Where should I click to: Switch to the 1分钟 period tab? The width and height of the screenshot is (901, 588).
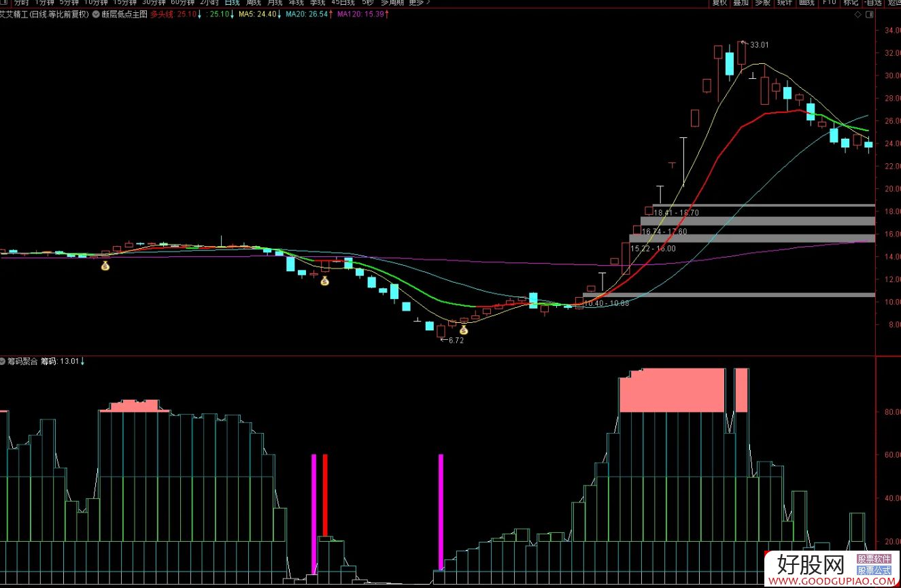44,3
